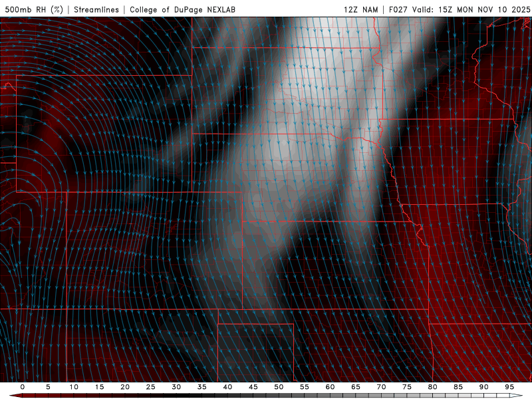Click the '70' colorbar label
The height and width of the screenshot is (399, 532).
tap(381, 387)
